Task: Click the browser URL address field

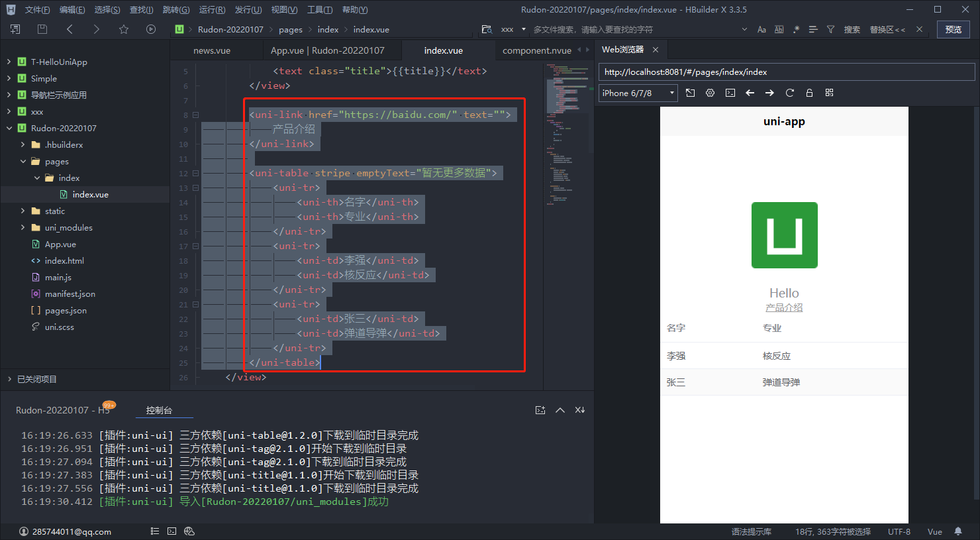Action: (x=787, y=72)
